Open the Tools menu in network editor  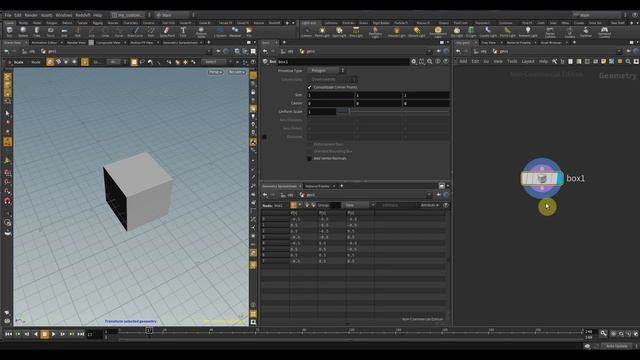(x=512, y=62)
